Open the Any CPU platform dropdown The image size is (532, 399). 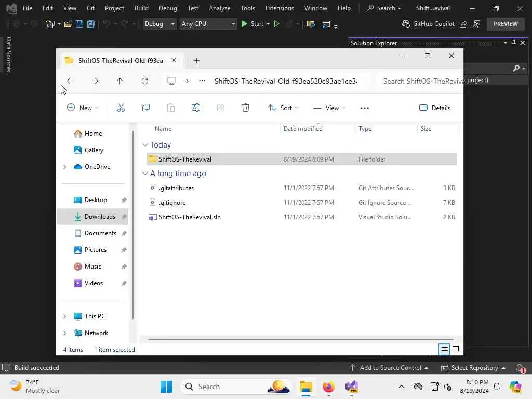(x=208, y=24)
